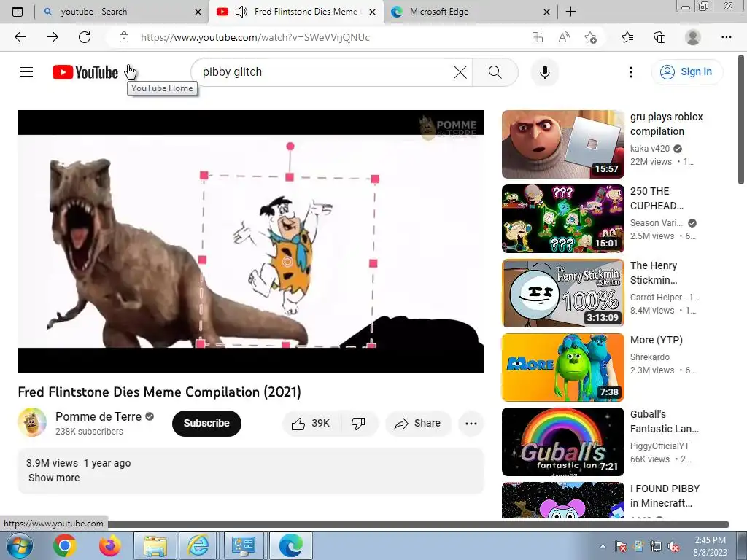Open Windows Explorer from taskbar

[155, 545]
